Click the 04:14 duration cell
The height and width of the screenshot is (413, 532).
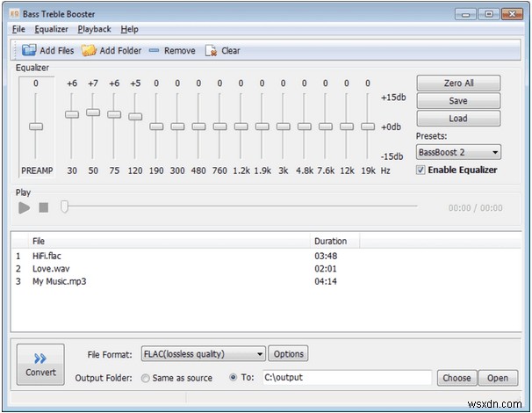326,281
